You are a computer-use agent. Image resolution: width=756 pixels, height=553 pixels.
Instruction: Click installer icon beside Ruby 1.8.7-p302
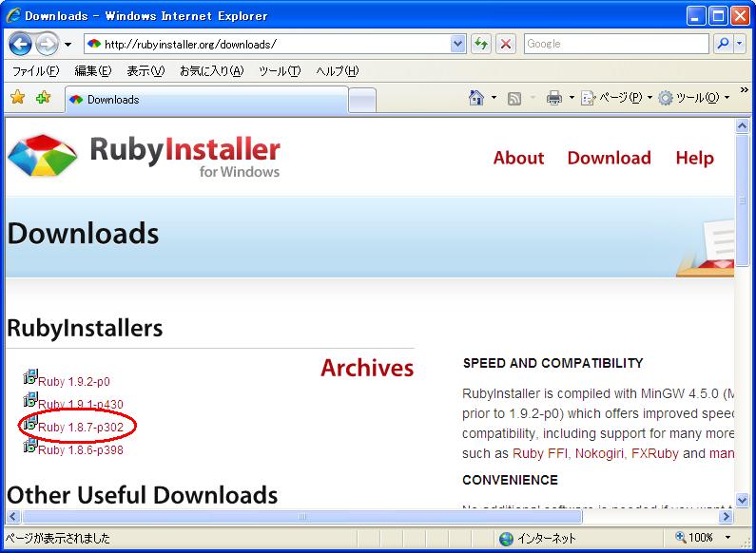pyautogui.click(x=30, y=423)
